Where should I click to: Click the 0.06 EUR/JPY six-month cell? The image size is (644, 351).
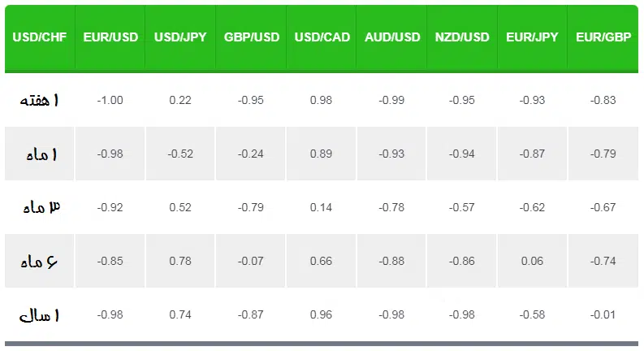click(532, 261)
